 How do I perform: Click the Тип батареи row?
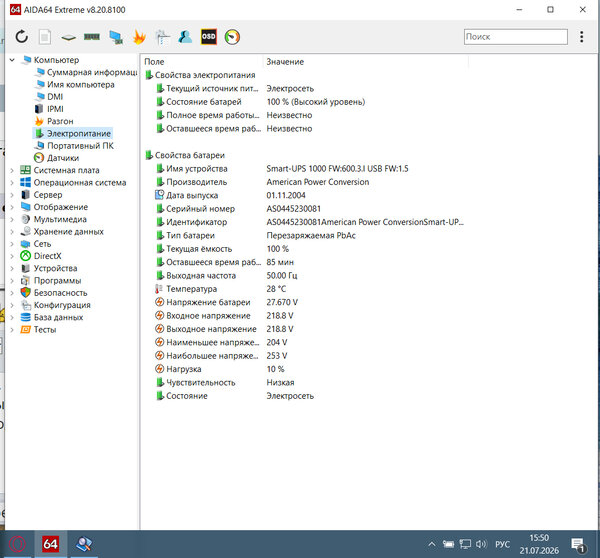(256, 236)
